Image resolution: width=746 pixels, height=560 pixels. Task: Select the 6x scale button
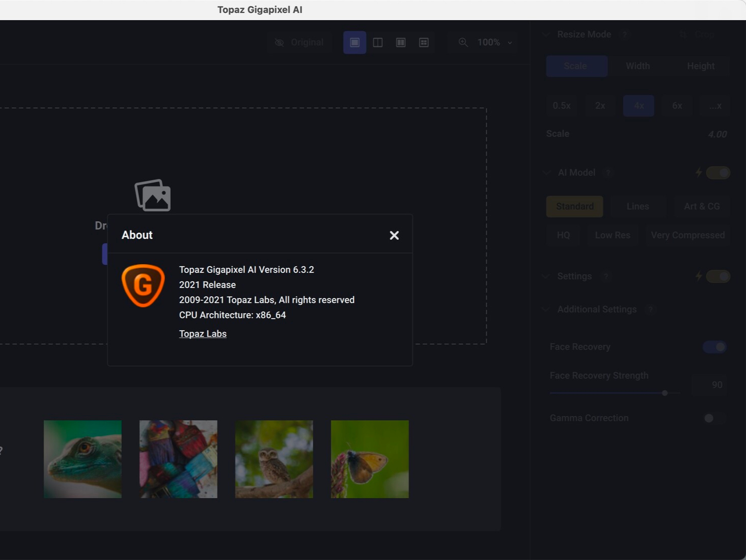[x=677, y=106]
